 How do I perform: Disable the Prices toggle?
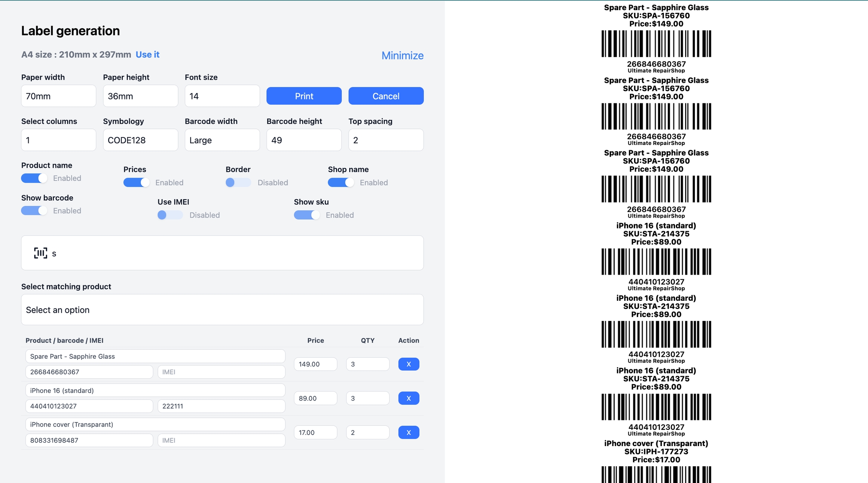(x=136, y=183)
